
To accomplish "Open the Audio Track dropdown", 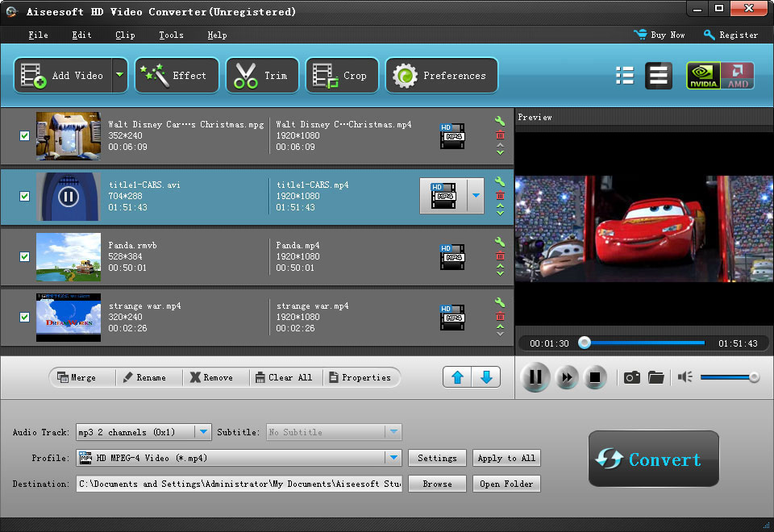I will 205,432.
